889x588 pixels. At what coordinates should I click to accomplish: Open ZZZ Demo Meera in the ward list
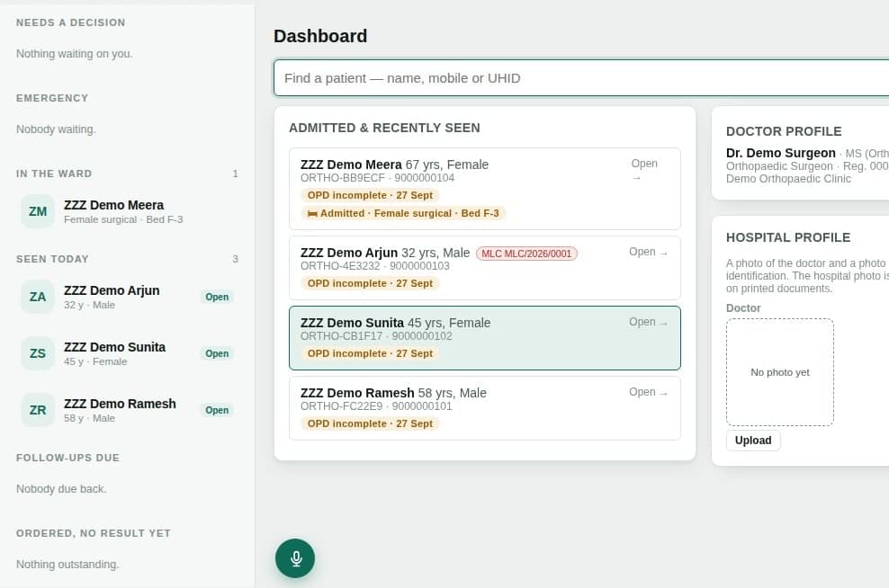click(127, 211)
